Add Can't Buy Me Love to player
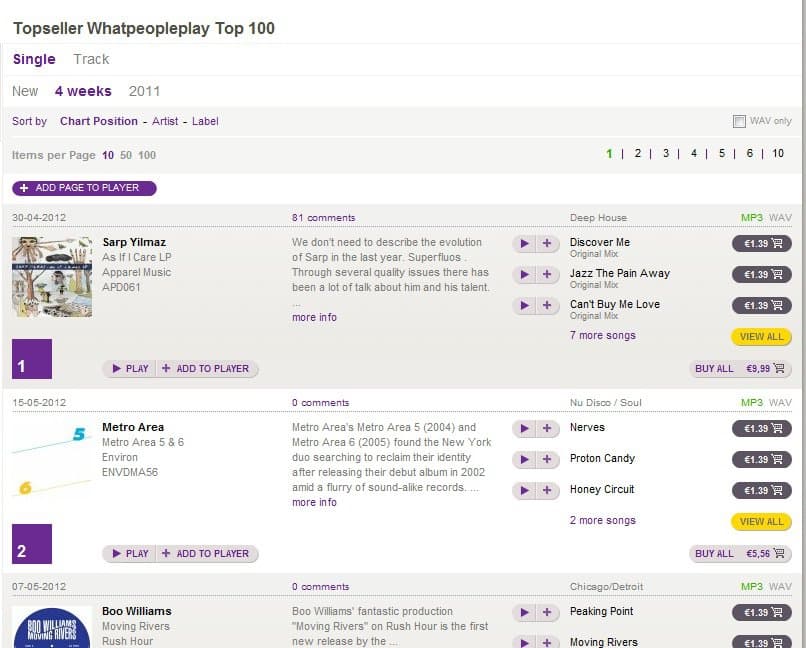The image size is (806, 648). 547,305
